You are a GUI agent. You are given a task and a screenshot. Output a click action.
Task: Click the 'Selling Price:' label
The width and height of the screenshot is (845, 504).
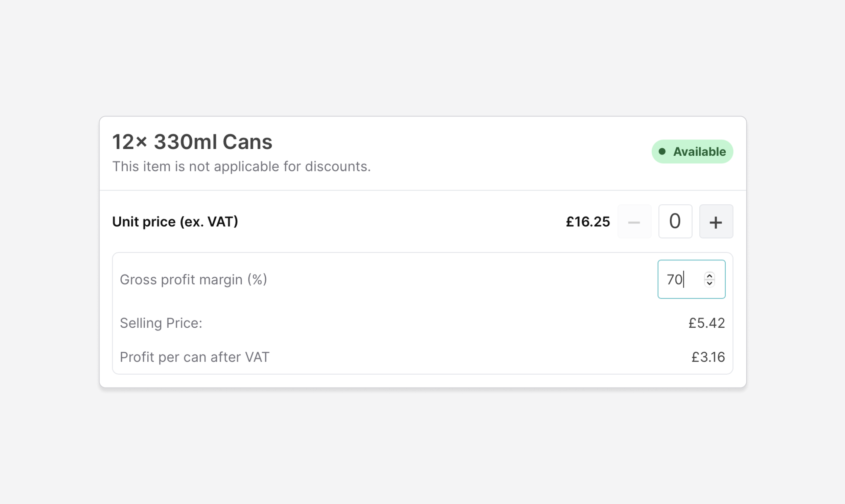coord(161,323)
